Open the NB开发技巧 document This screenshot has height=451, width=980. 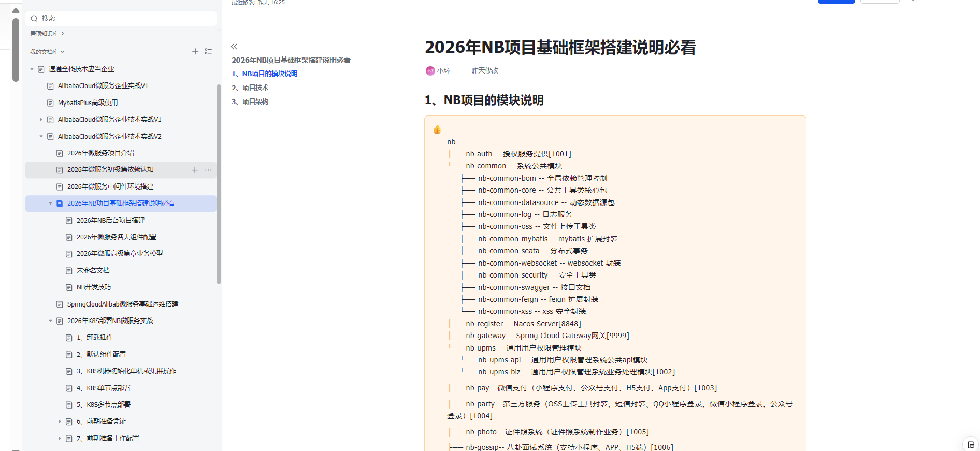click(94, 287)
